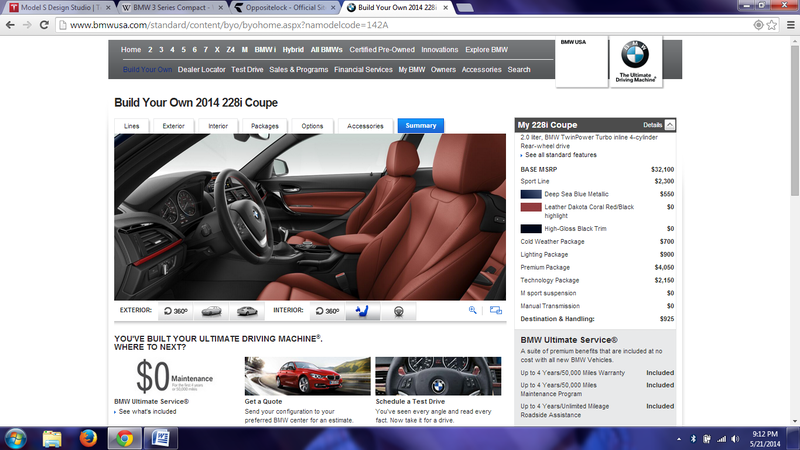800x450 pixels.
Task: Switch to Packages tab
Action: click(265, 126)
